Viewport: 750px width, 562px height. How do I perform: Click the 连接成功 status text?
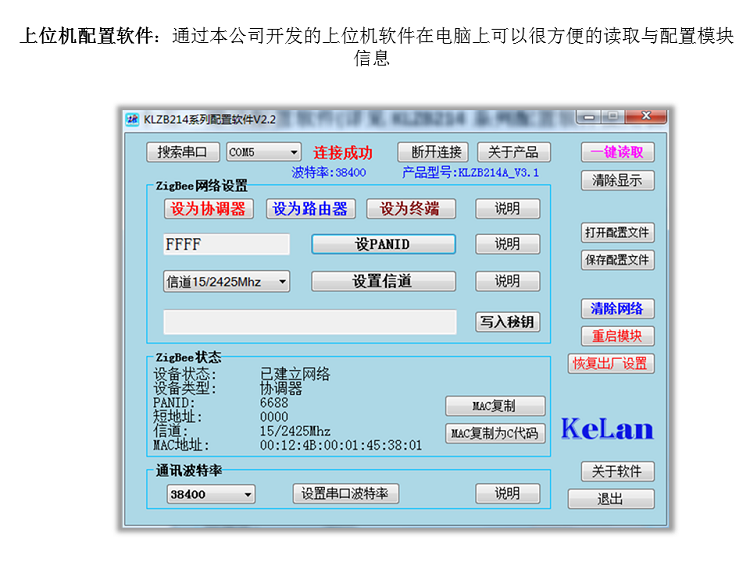coord(343,153)
